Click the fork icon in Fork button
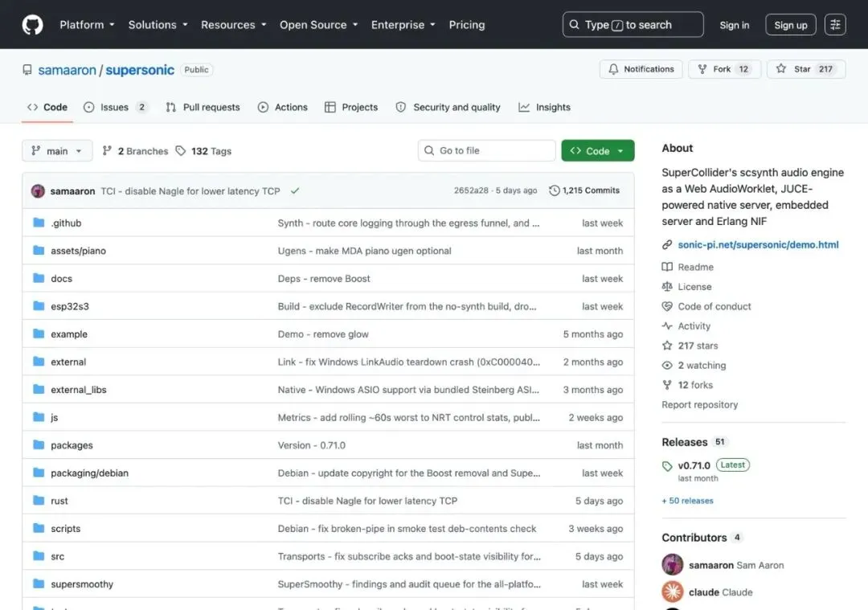This screenshot has width=868, height=610. pos(702,69)
